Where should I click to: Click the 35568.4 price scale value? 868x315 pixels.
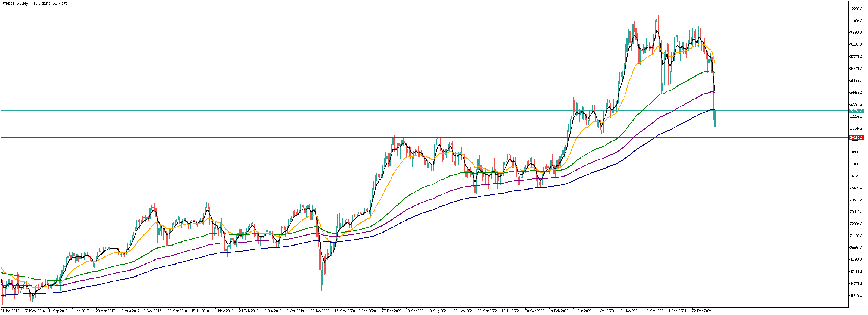click(x=856, y=81)
